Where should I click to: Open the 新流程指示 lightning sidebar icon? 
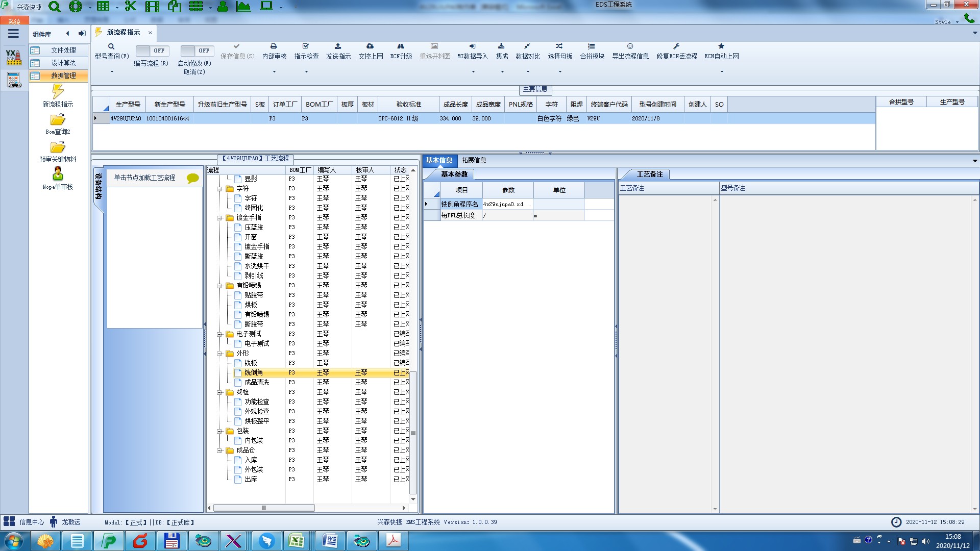[x=58, y=92]
